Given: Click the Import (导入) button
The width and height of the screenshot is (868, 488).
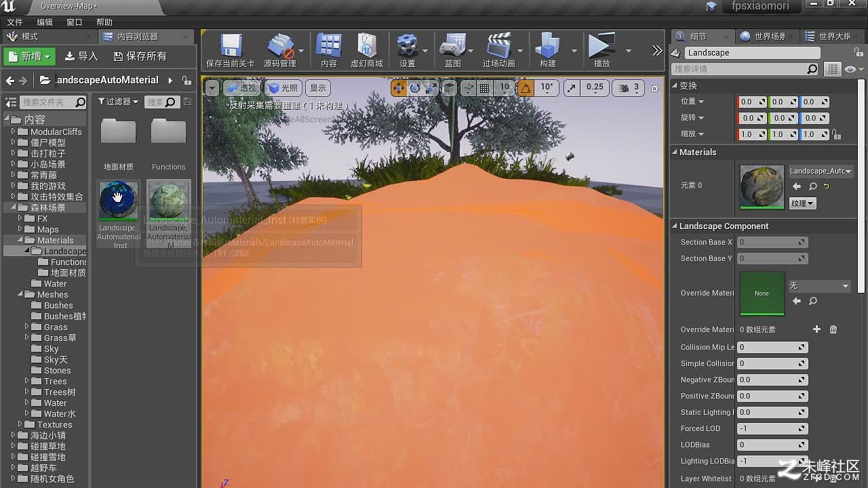Looking at the screenshot, I should tap(81, 56).
